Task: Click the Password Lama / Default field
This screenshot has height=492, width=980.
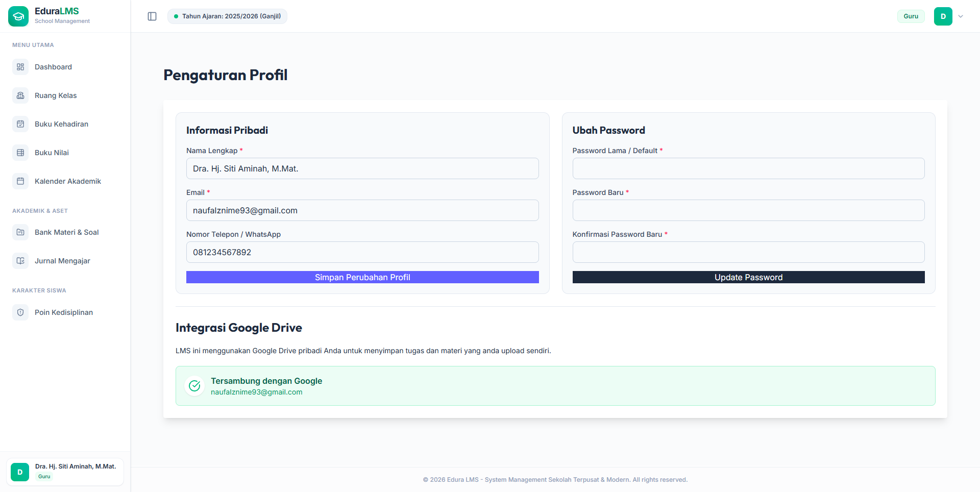Action: pyautogui.click(x=748, y=168)
